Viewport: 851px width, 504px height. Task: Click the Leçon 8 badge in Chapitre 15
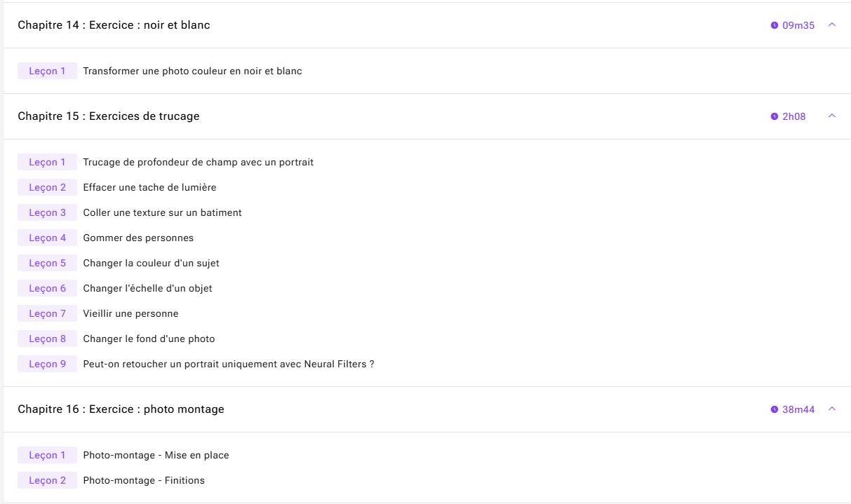47,339
